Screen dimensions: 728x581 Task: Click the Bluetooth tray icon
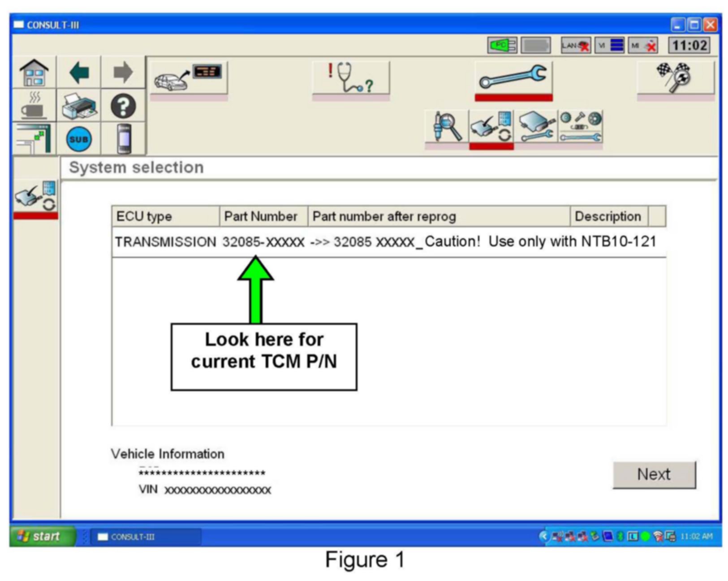click(620, 536)
